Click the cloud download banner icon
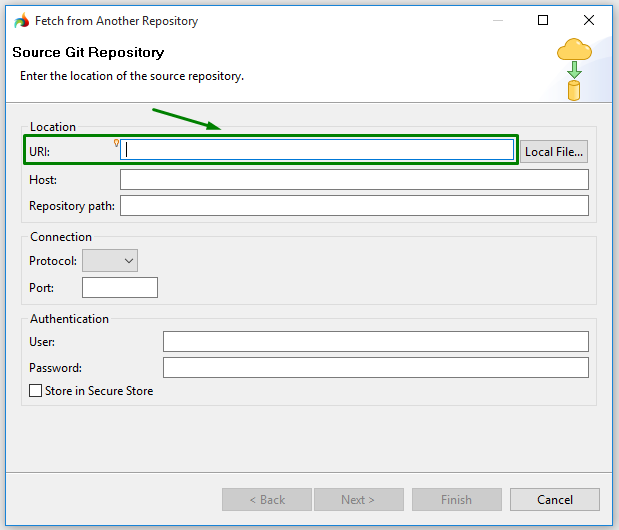Image resolution: width=619 pixels, height=530 pixels. (x=574, y=69)
